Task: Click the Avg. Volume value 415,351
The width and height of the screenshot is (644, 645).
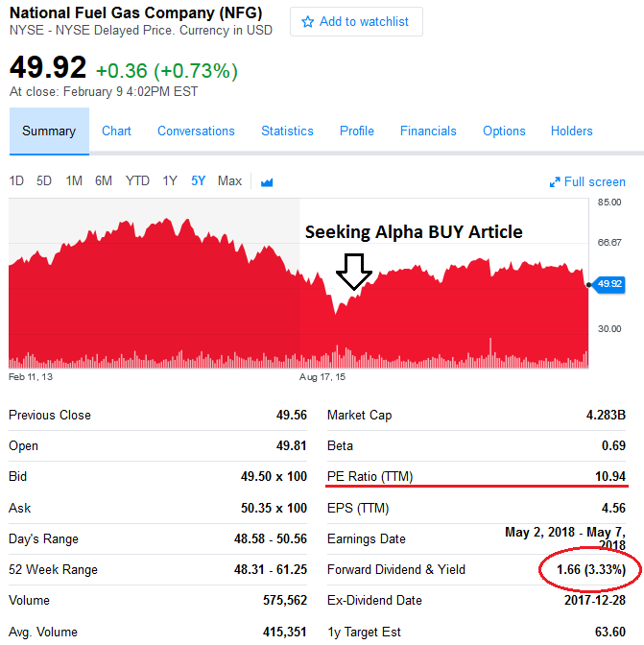Action: pyautogui.click(x=285, y=632)
